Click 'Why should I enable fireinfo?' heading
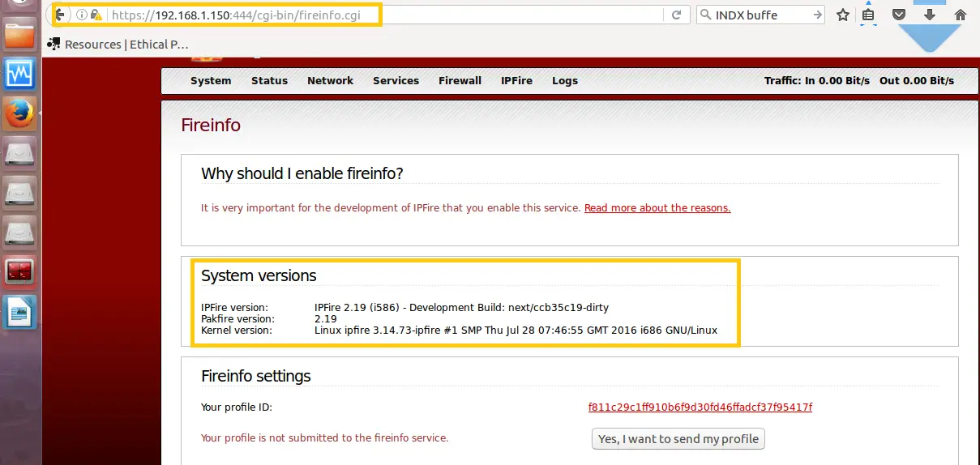 (x=302, y=173)
